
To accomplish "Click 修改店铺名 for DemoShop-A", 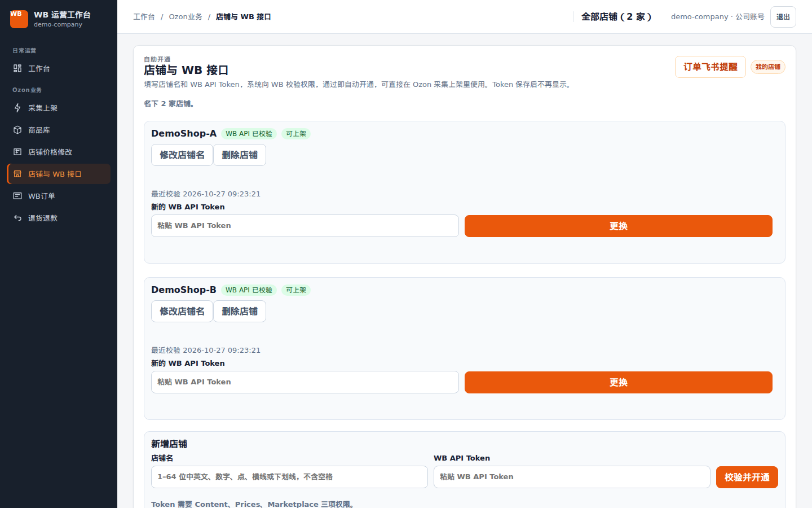I will coord(182,155).
